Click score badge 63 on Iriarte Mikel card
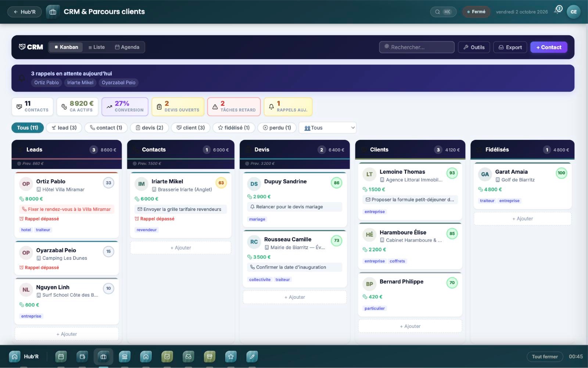The image size is (588, 368). tap(221, 183)
